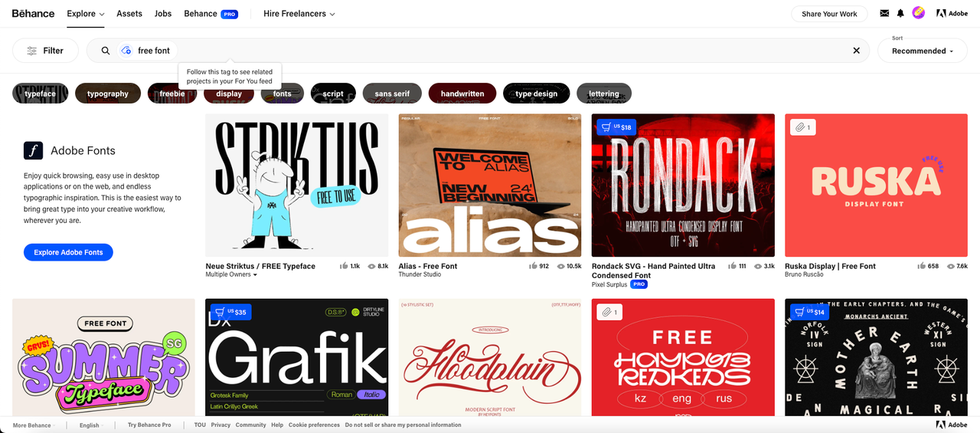Open Ruska Display | Free Font title

point(830,266)
